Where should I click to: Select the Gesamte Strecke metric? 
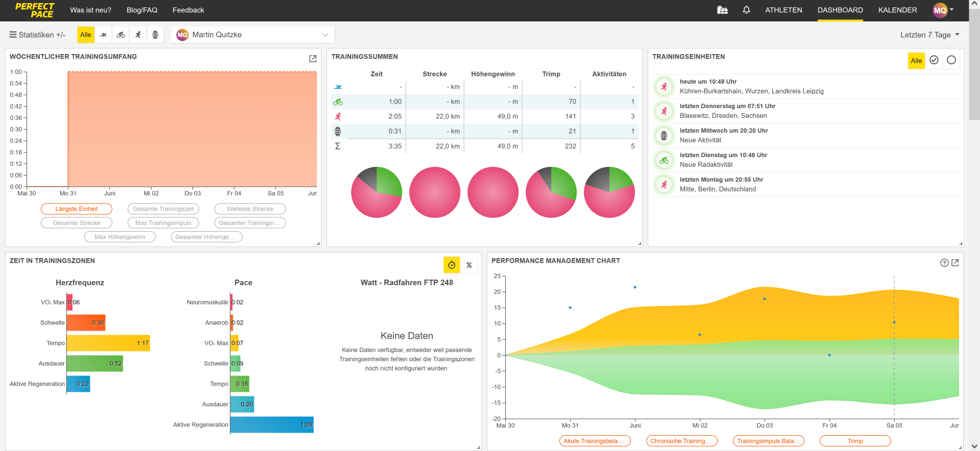coord(77,223)
